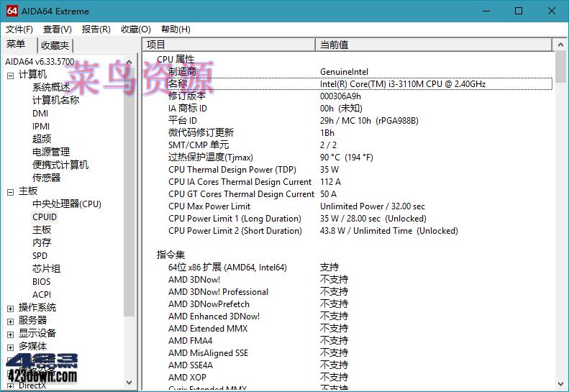This screenshot has width=569, height=392.
Task: Select the SMT/CMP 单元 row
Action: tap(359, 145)
